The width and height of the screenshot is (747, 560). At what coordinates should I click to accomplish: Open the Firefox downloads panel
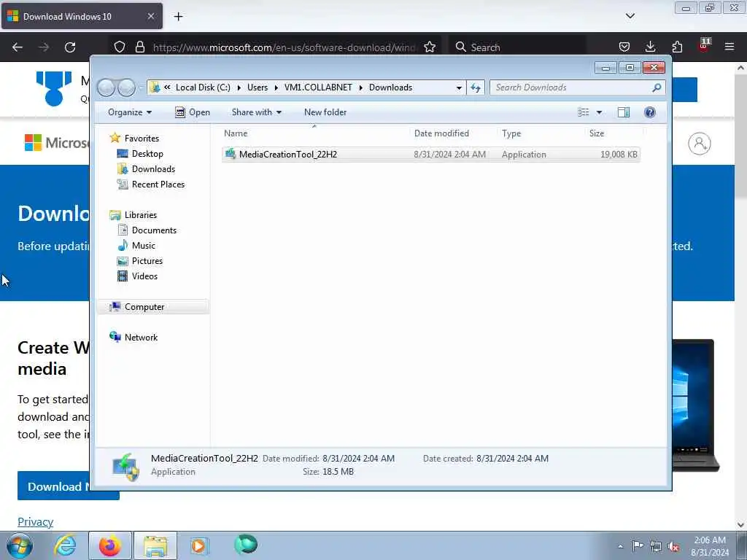pos(650,47)
